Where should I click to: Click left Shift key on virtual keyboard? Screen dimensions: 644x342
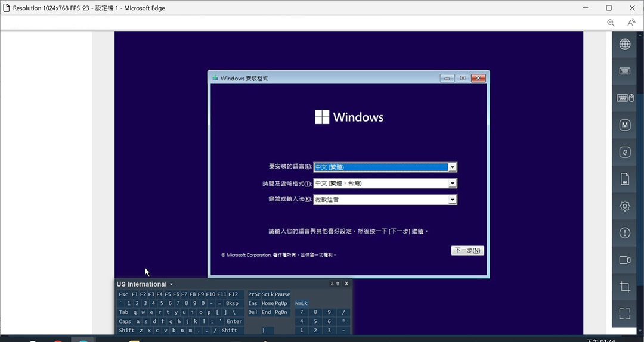click(126, 331)
